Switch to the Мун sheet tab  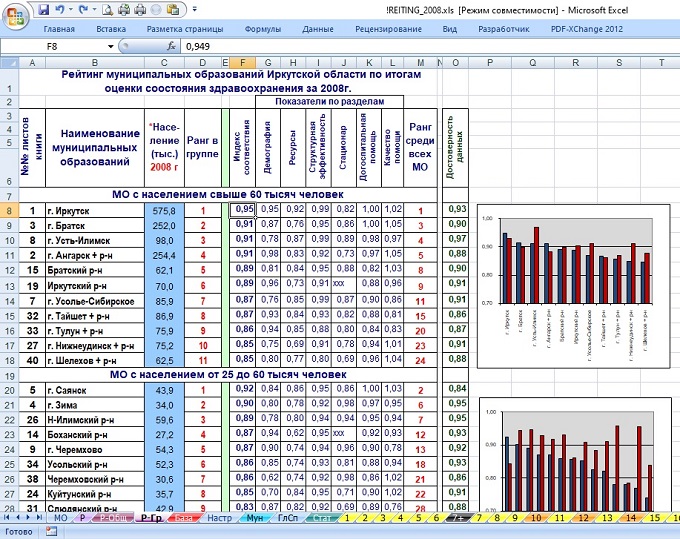(x=255, y=518)
